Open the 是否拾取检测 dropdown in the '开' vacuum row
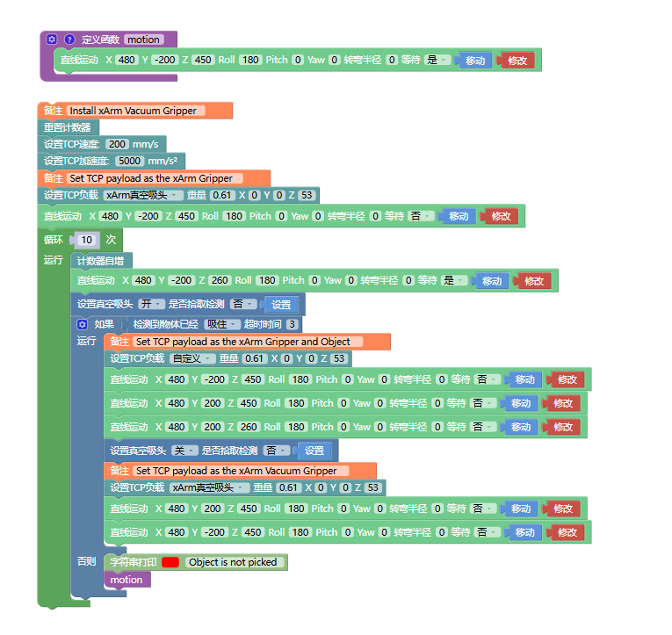 (243, 304)
